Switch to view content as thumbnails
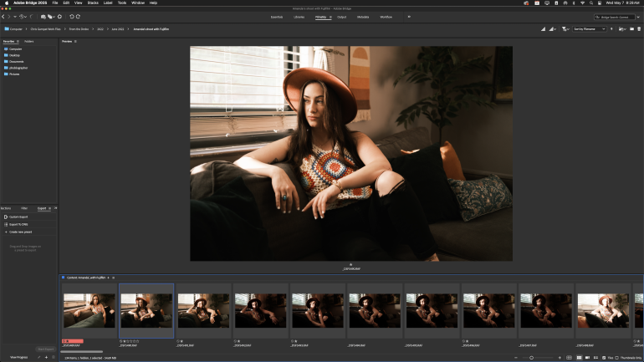Viewport: 644px width, 362px height. 579,358
